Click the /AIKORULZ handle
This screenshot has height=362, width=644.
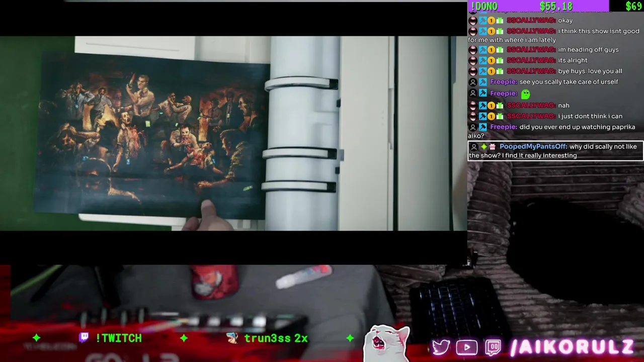(572, 347)
